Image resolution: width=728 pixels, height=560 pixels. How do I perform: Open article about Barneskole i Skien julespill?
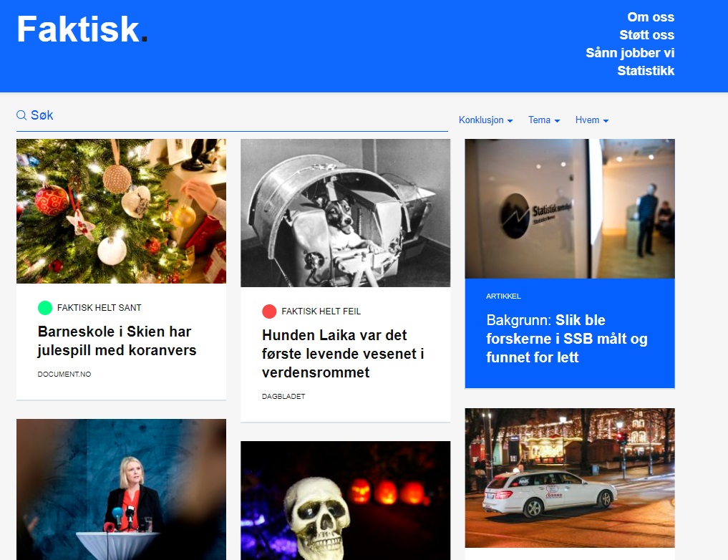click(117, 341)
